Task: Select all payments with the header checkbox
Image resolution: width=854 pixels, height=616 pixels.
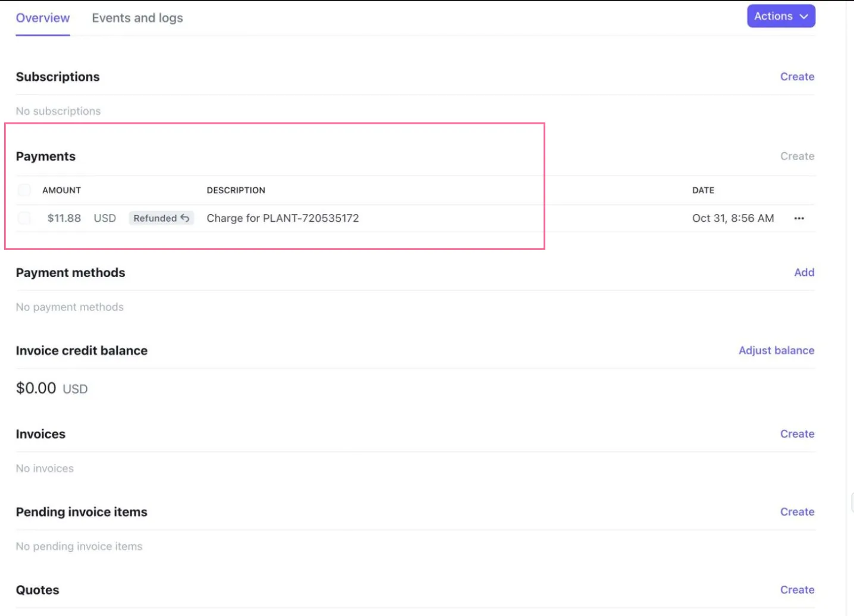Action: coord(24,190)
